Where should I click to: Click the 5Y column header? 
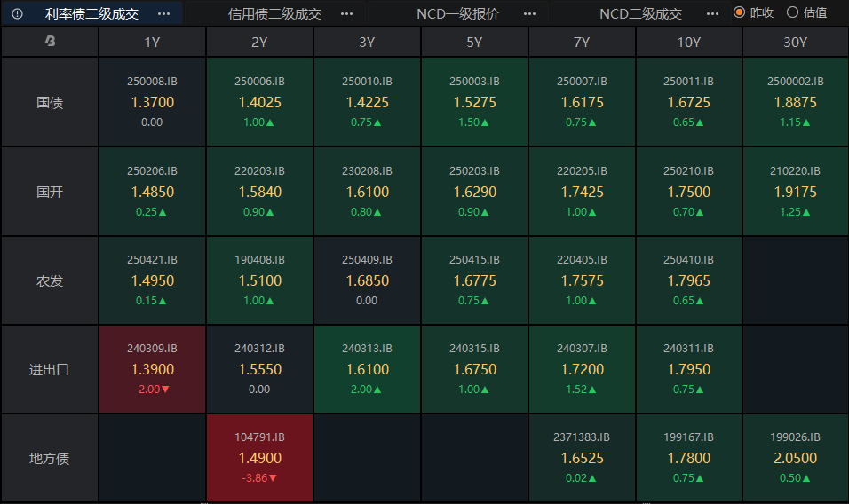click(x=474, y=42)
